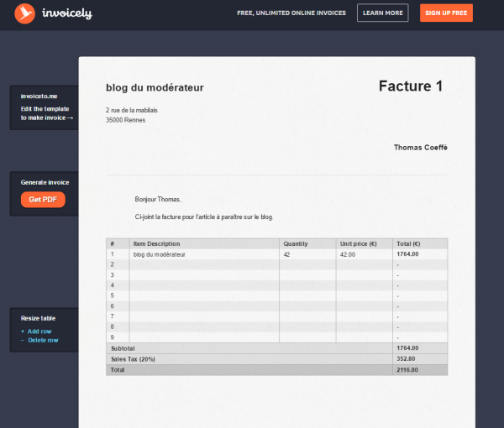
Task: Click the Total label in the bottom row
Action: pos(118,370)
